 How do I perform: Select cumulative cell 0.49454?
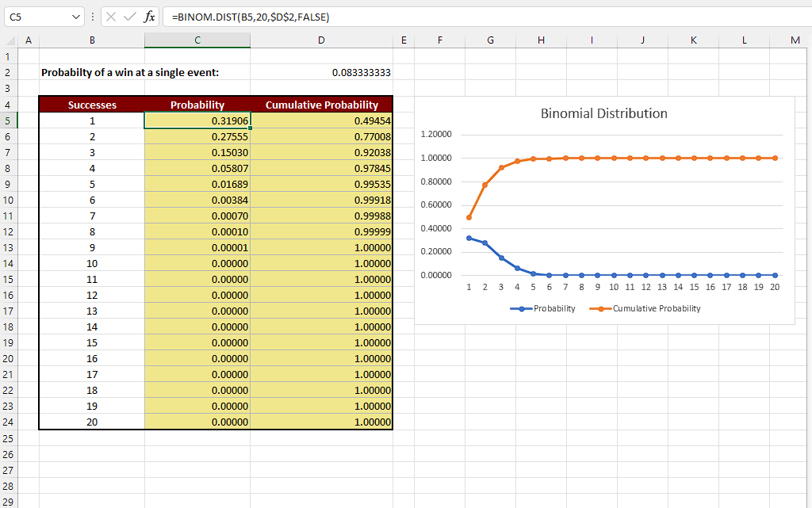(322, 120)
